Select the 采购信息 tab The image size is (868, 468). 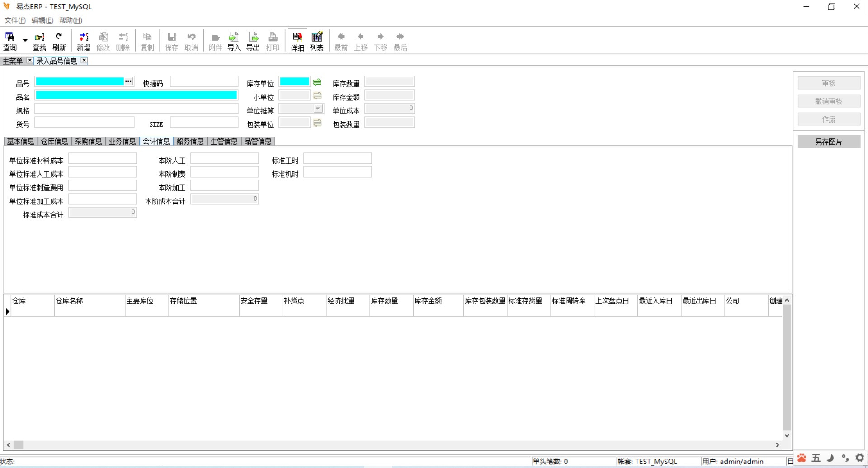88,142
